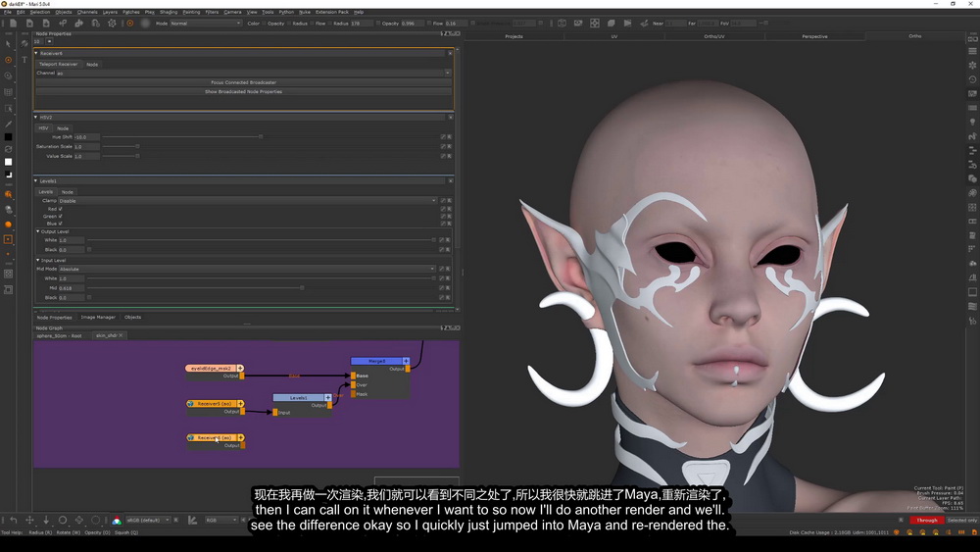Click the Saturation Scale edit pencil icon

pos(443,146)
